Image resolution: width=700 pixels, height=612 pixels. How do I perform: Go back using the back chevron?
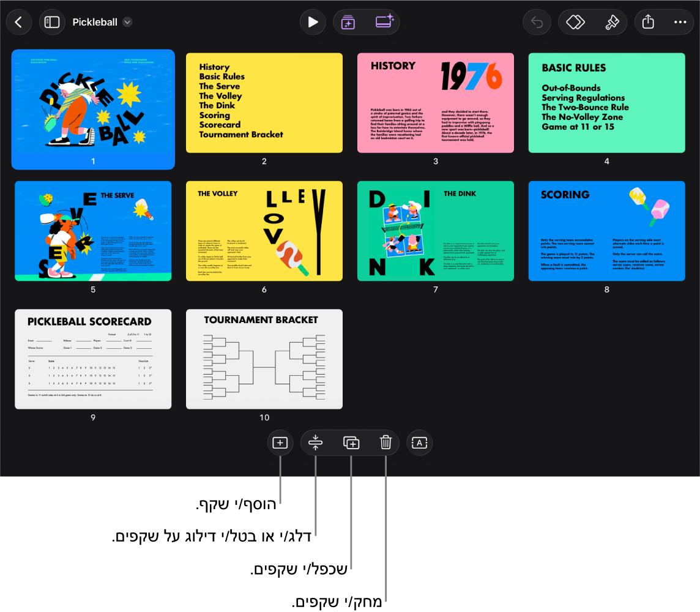click(19, 22)
